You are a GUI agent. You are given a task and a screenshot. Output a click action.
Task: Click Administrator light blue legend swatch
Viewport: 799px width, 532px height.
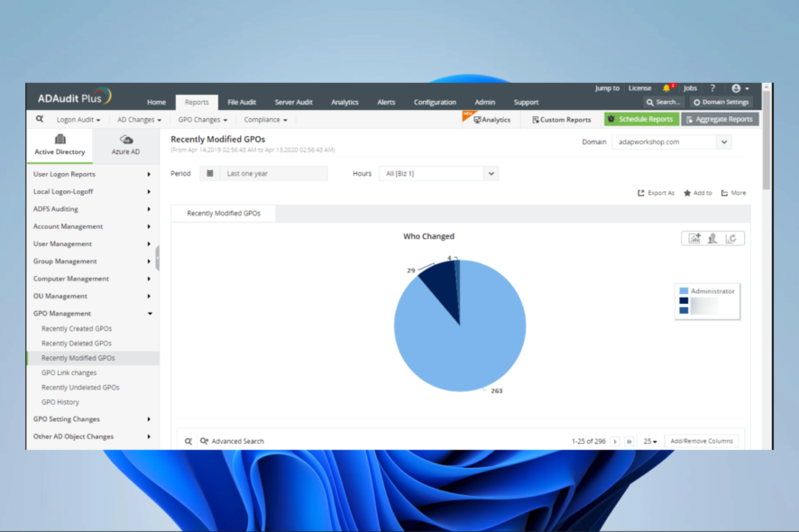click(684, 291)
